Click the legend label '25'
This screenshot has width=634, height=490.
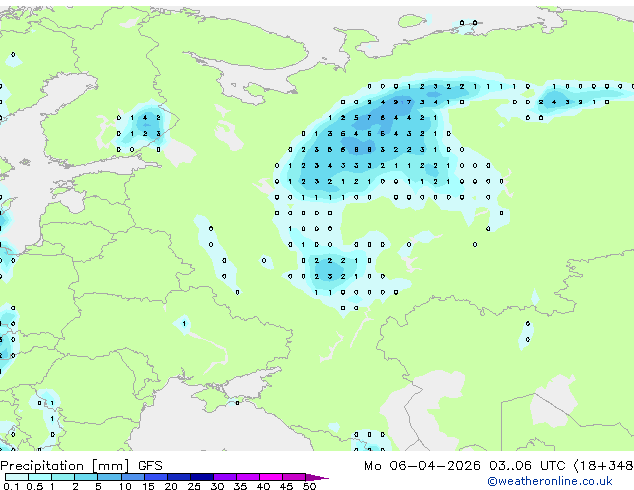(194, 486)
